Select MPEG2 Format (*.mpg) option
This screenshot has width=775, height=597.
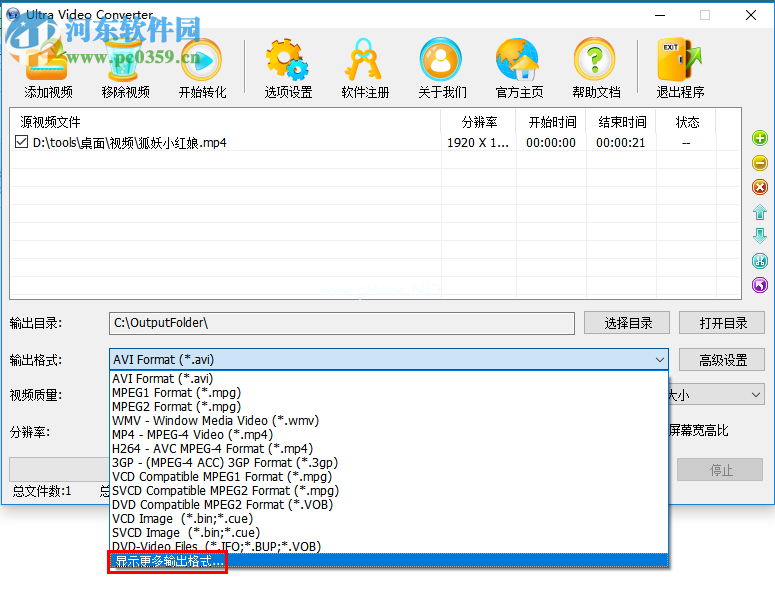pos(388,407)
